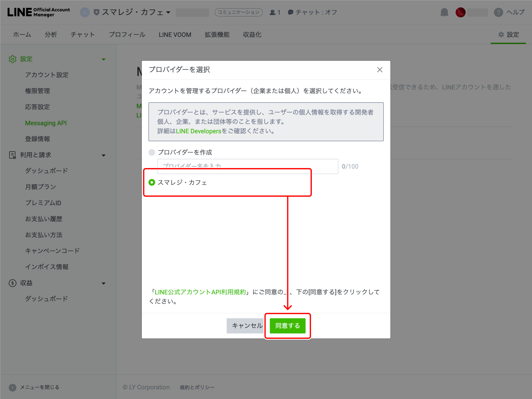Click the account profile avatar in header
Image resolution: width=532 pixels, height=399 pixels.
(85, 12)
